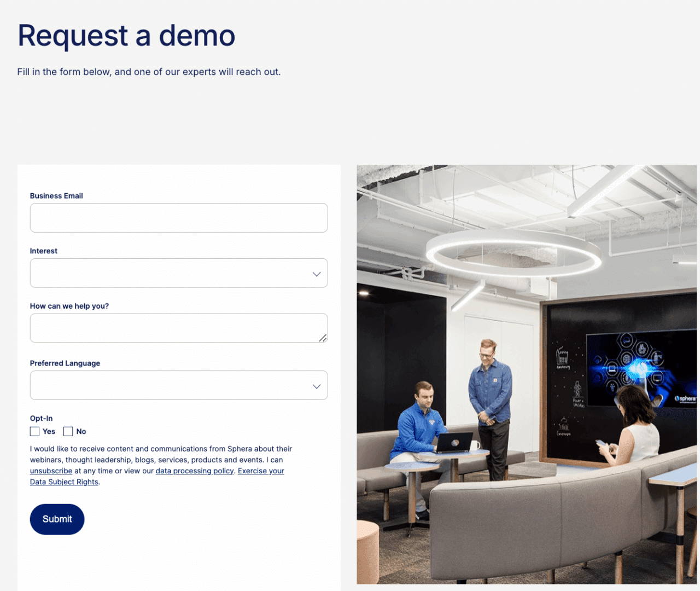Check the No opt-in checkbox
700x591 pixels.
pyautogui.click(x=68, y=431)
